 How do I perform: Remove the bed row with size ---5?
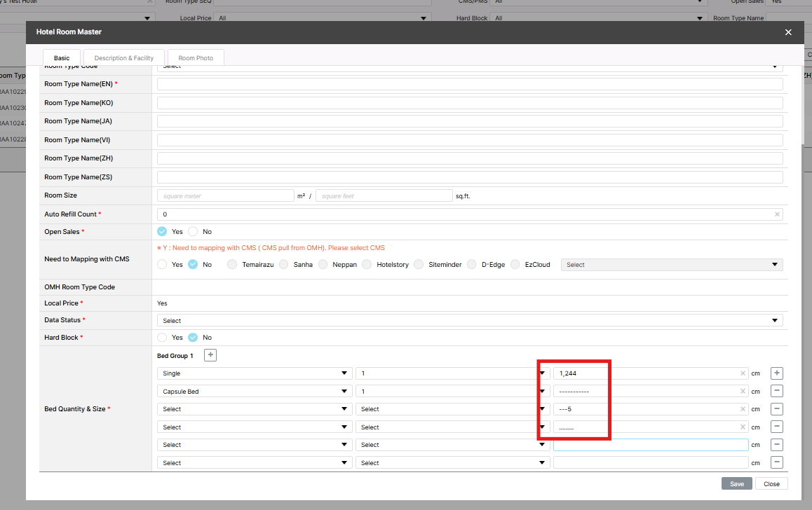point(777,408)
